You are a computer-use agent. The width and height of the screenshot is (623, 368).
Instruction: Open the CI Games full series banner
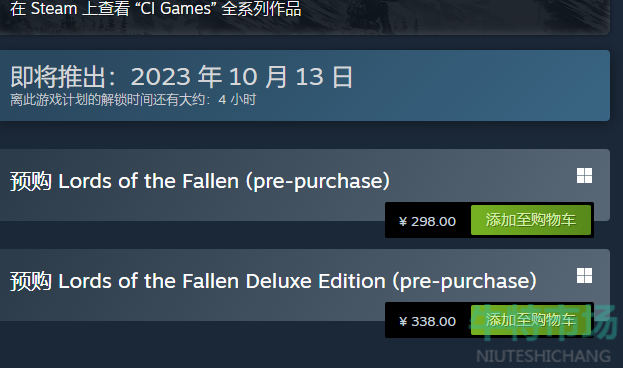coord(155,9)
